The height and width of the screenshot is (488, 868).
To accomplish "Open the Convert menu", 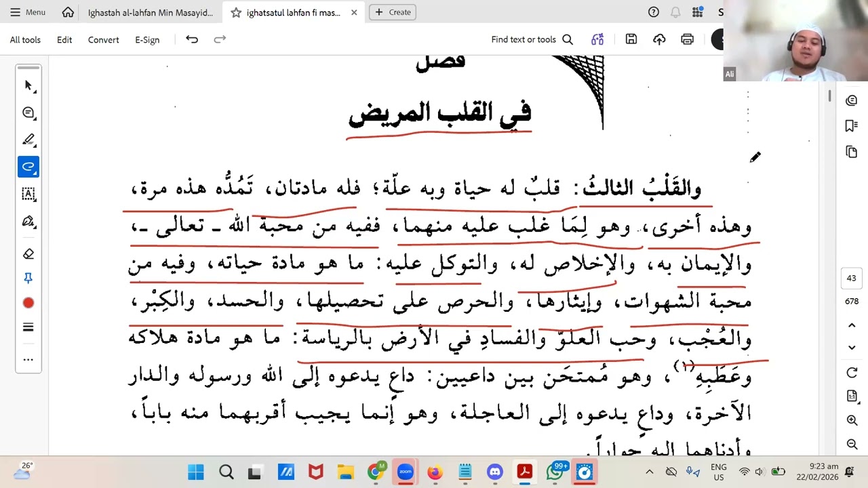I will tap(103, 40).
